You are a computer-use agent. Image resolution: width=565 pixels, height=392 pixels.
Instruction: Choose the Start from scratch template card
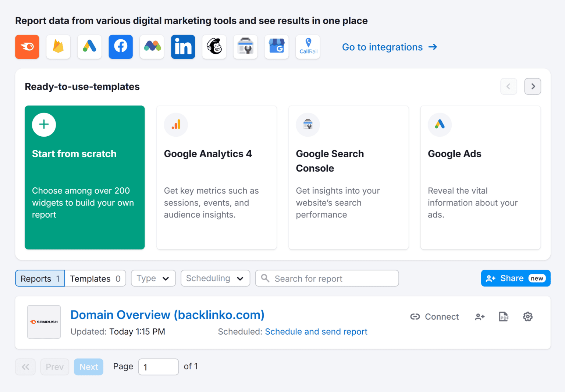85,177
